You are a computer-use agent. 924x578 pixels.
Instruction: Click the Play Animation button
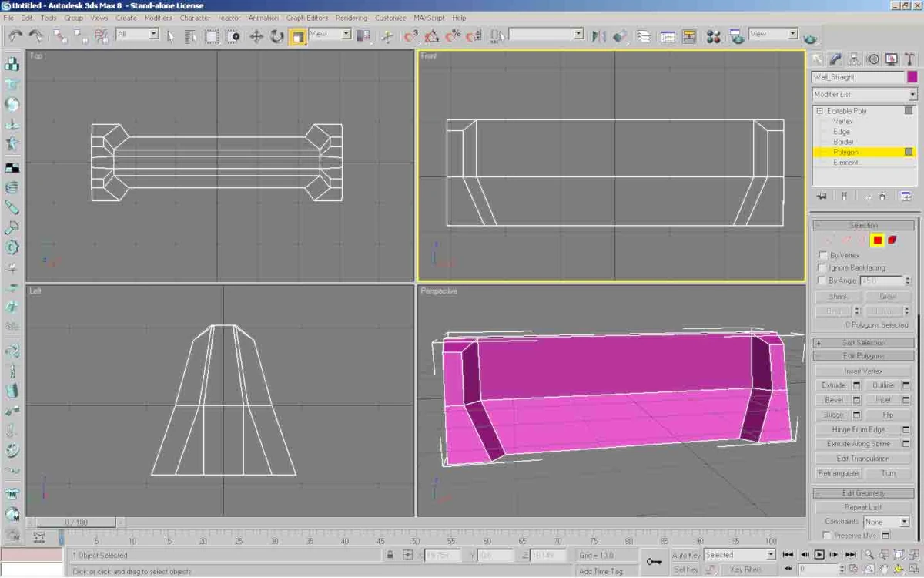(x=819, y=555)
